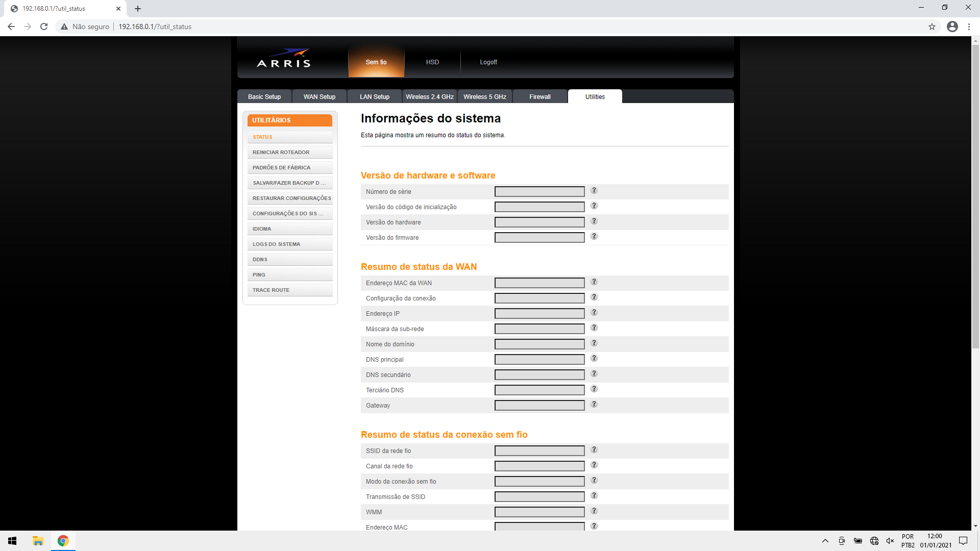The width and height of the screenshot is (980, 551).
Task: Open the LAN Setup tab
Action: click(x=375, y=96)
